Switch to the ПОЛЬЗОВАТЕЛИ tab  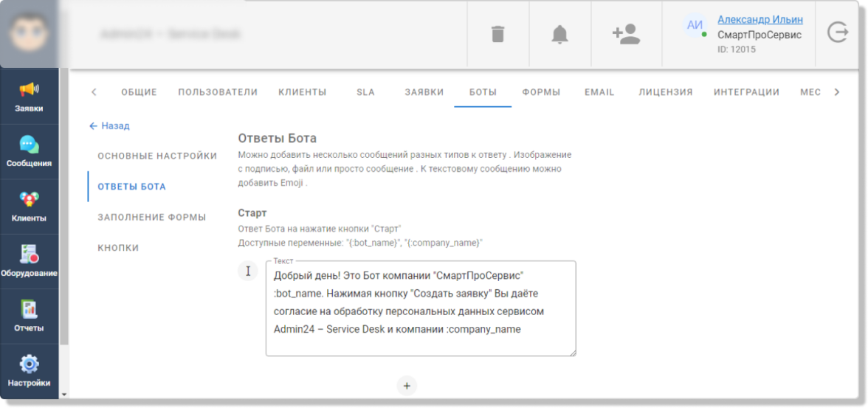(218, 92)
